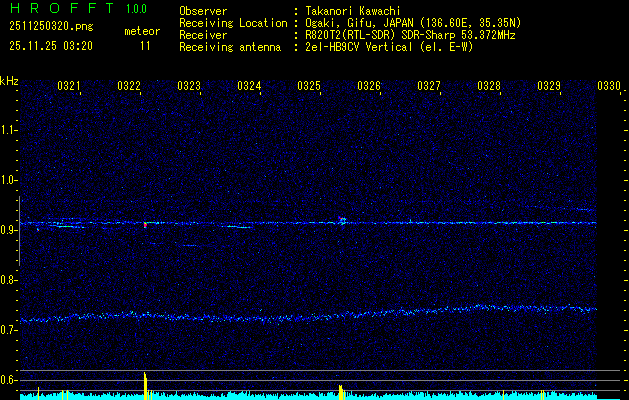Click the 0325 time marker
629x400 pixels.
[x=309, y=87]
